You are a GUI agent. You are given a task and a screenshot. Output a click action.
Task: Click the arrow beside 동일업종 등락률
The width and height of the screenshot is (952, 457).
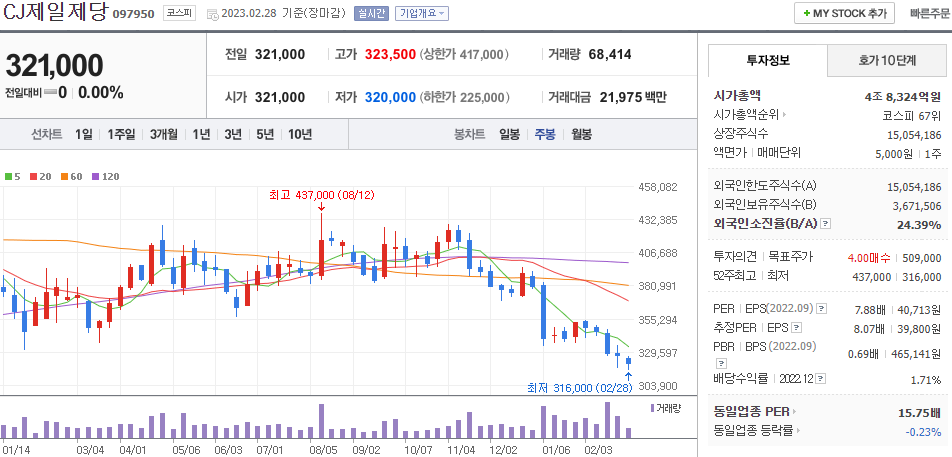tap(798, 431)
